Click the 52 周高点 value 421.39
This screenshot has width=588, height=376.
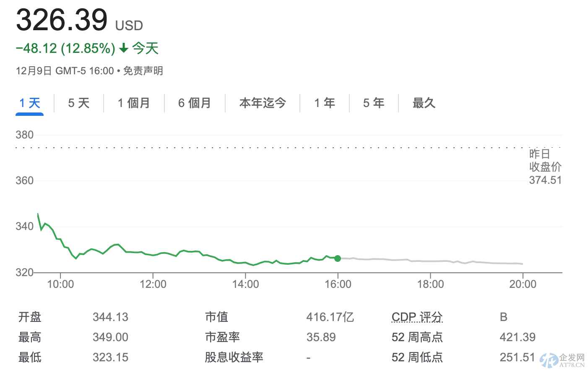[518, 337]
